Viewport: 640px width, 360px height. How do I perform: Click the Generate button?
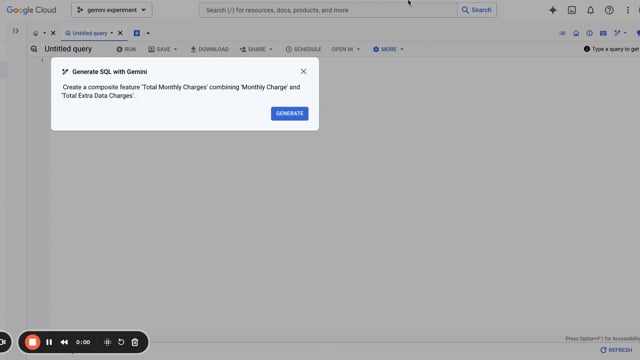289,113
